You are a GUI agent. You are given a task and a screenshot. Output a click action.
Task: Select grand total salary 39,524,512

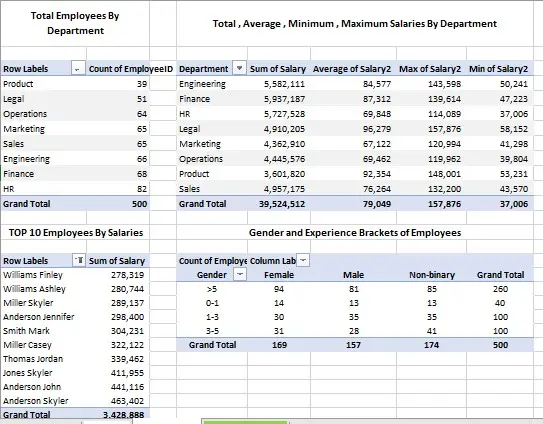282,204
